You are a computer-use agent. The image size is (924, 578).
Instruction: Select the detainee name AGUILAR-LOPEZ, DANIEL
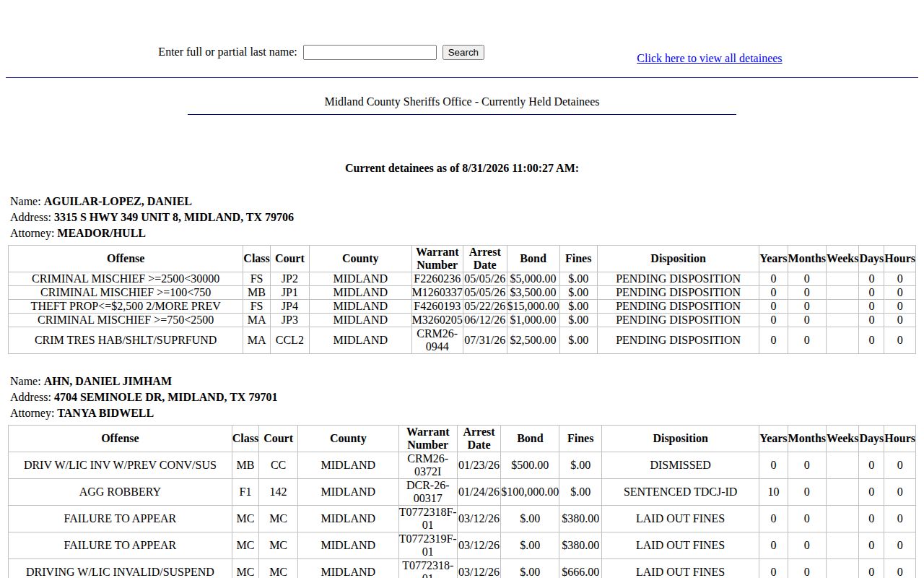pyautogui.click(x=118, y=202)
